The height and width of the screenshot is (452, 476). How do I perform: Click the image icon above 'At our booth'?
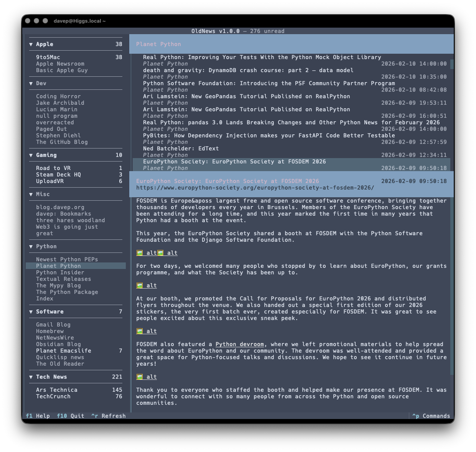140,285
